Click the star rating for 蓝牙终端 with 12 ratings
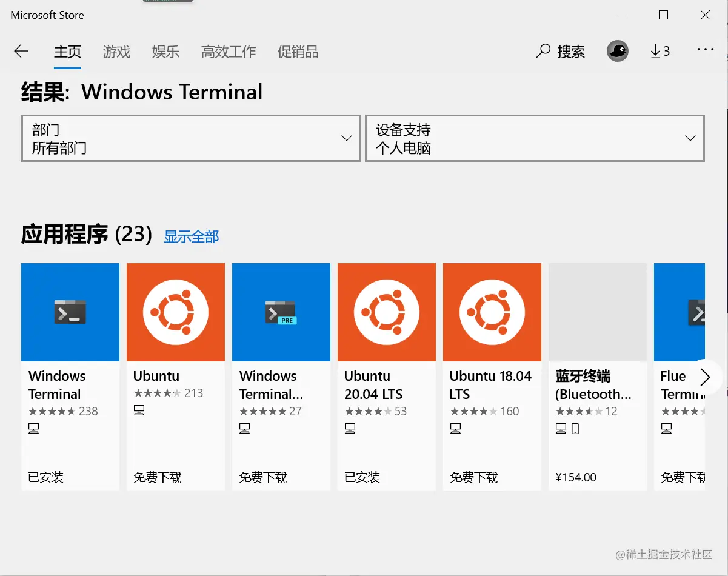The image size is (728, 576). pyautogui.click(x=579, y=411)
